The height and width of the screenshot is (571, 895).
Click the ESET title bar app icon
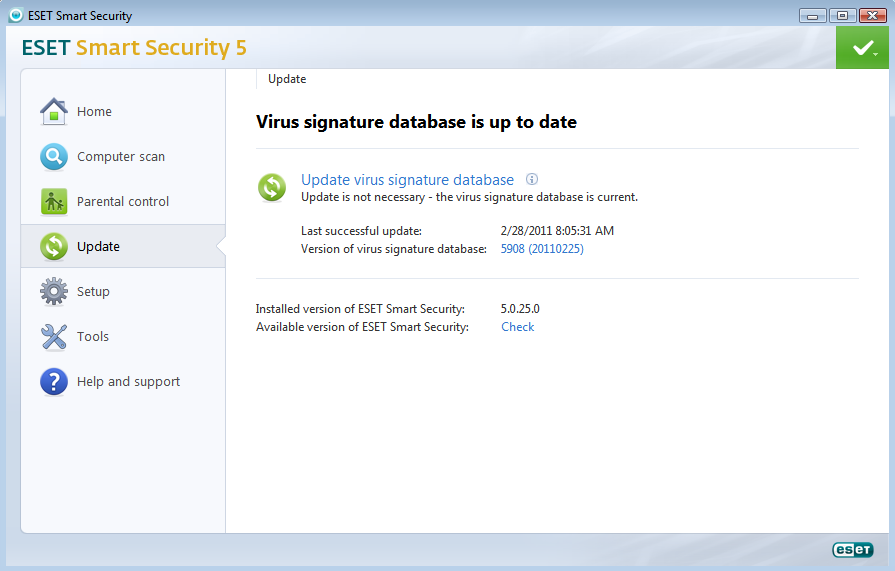(x=15, y=15)
